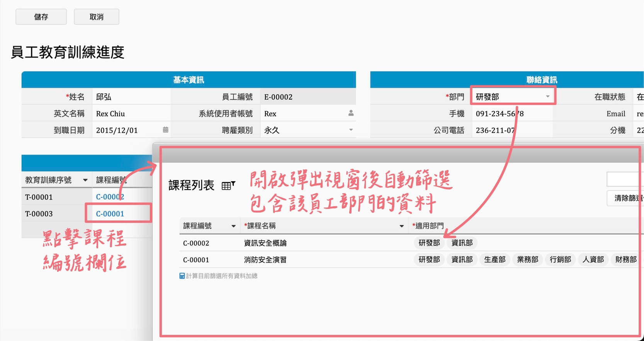Open the calendar picker for 到職日期

[x=165, y=130]
